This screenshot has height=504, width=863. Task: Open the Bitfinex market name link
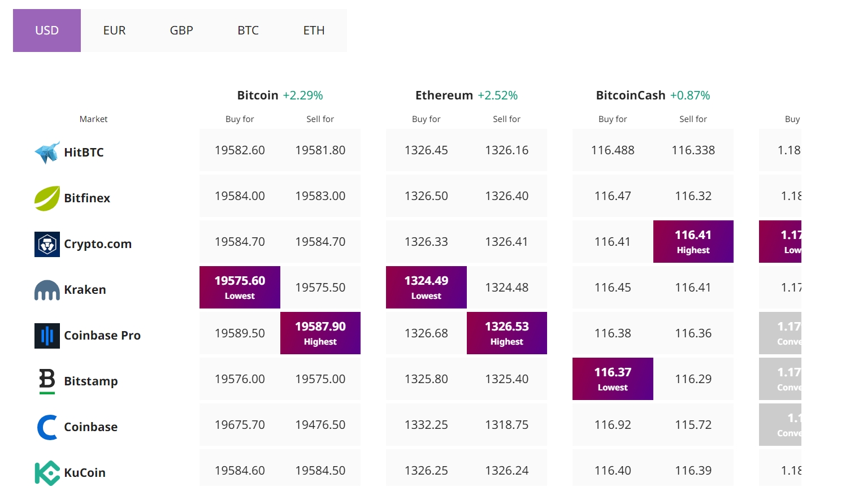coord(87,198)
